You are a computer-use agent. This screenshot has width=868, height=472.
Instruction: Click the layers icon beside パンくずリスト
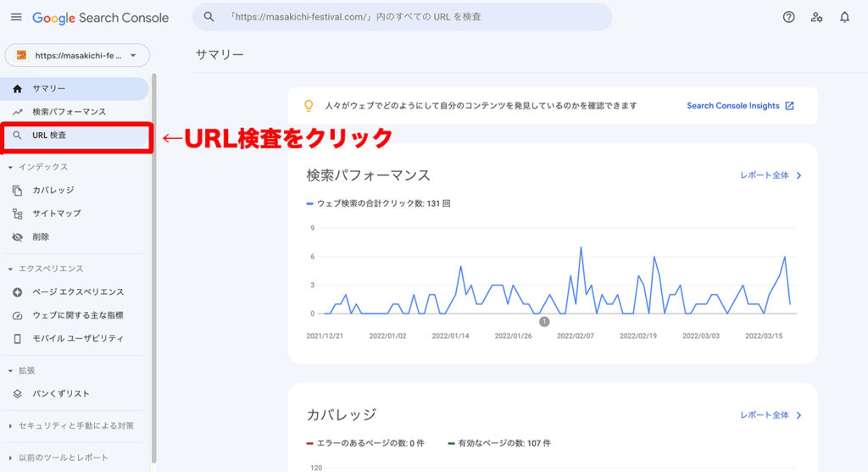point(17,394)
